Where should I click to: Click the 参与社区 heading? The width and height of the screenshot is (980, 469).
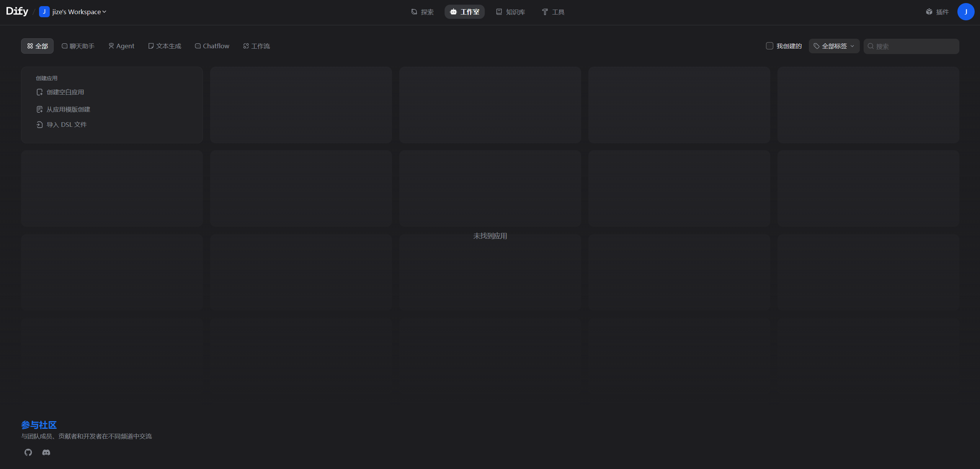pos(39,425)
